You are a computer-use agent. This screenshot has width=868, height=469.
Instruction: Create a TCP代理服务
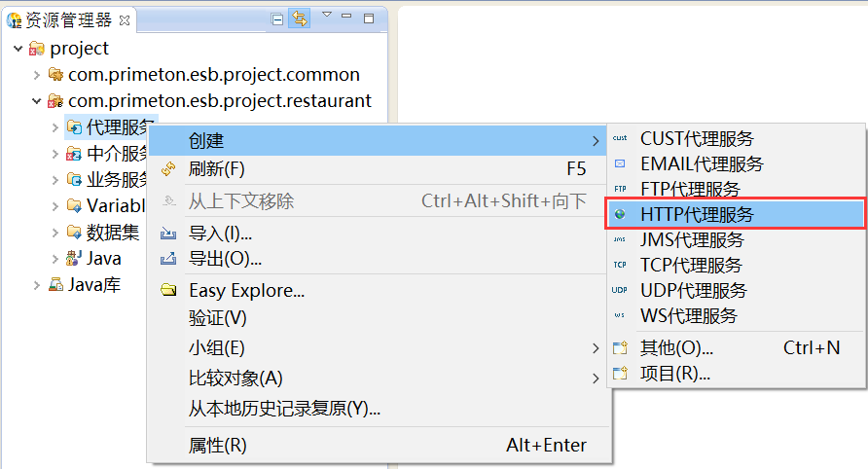[x=737, y=266]
